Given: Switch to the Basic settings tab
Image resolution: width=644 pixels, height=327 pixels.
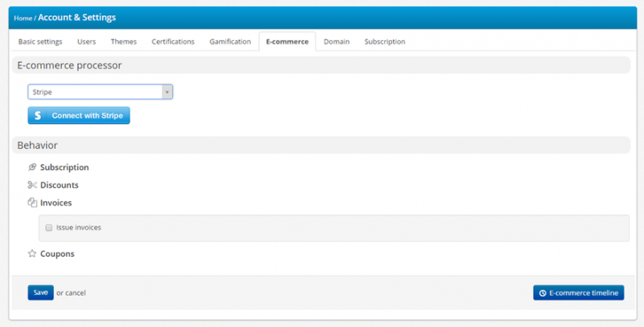Looking at the screenshot, I should tap(40, 42).
